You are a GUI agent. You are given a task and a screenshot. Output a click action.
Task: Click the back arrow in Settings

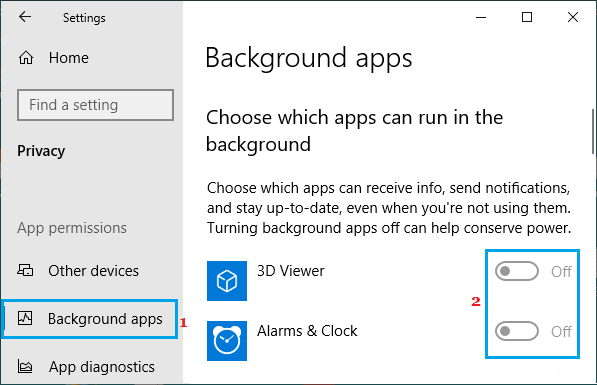[25, 17]
